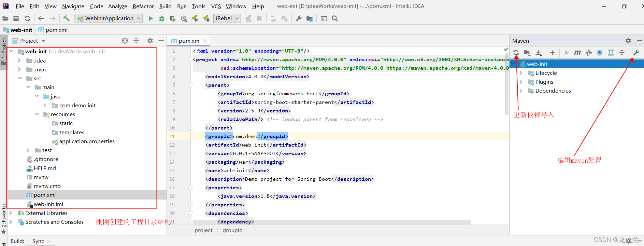
Task: Expand Plugins in Maven panel
Action: [x=521, y=82]
